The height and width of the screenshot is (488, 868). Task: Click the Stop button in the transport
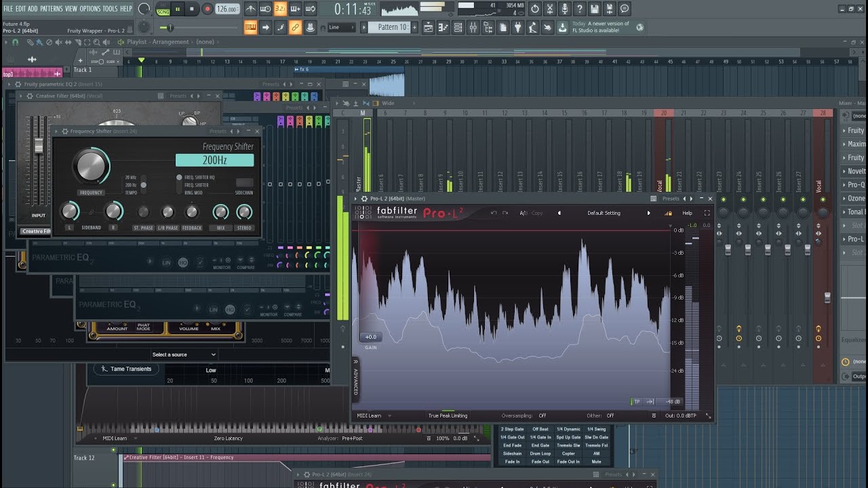[192, 9]
